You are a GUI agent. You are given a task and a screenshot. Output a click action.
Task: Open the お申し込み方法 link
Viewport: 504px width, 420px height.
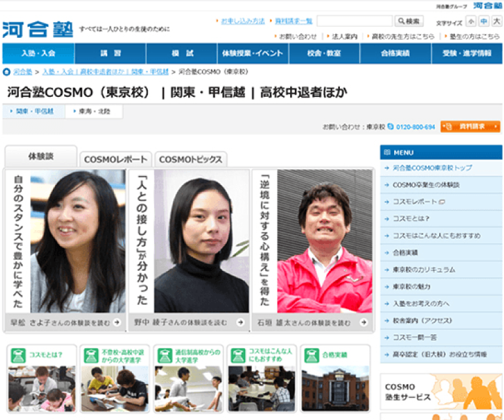(243, 21)
